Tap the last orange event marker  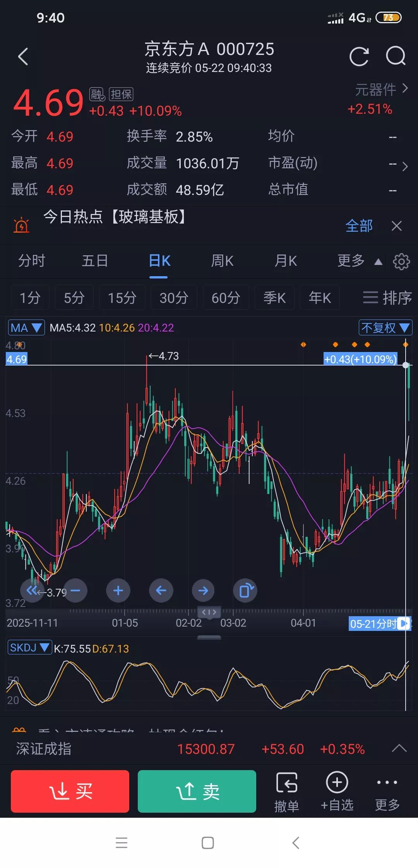(406, 344)
